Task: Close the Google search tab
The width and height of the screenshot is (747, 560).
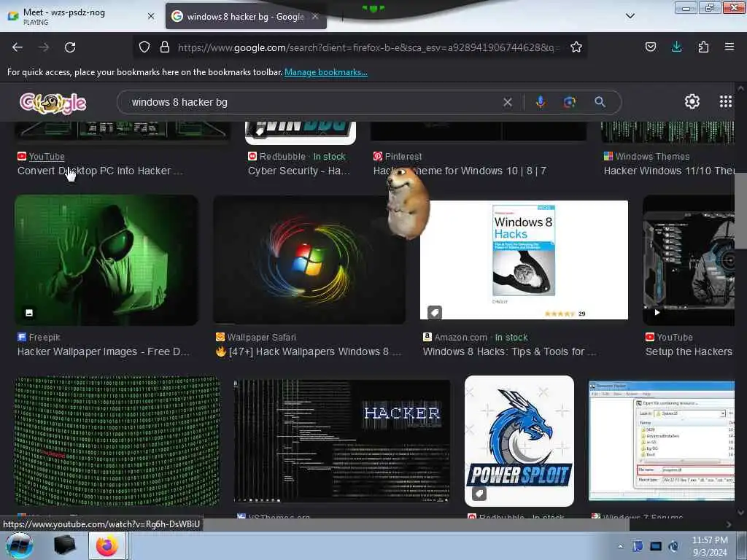Action: pyautogui.click(x=315, y=16)
